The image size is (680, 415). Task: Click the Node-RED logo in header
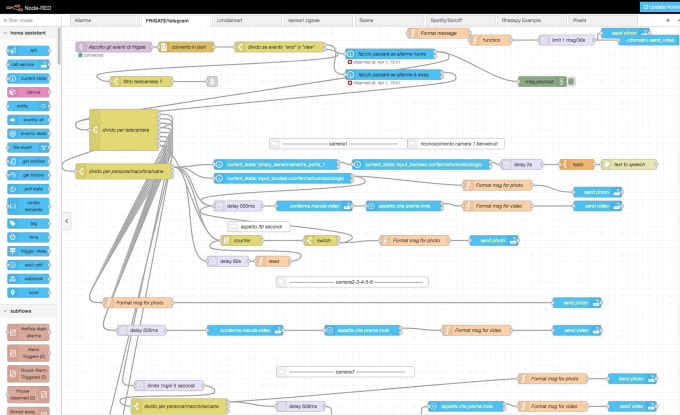29,7
